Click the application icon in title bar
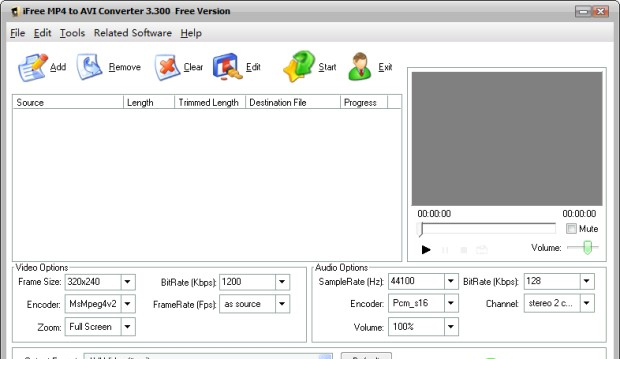Image resolution: width=620 pixels, height=373 pixels. (x=15, y=11)
